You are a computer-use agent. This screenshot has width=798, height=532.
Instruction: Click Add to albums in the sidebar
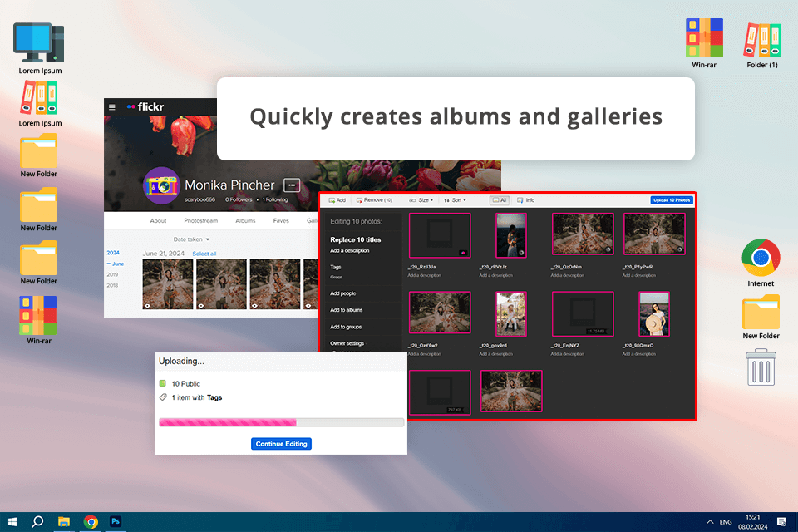click(x=346, y=309)
